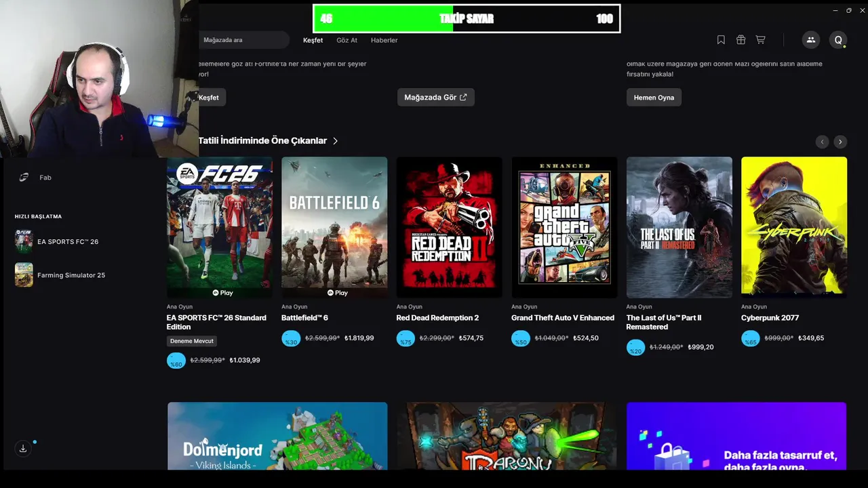Screen dimensions: 868x488
Task: Open the Grand Theft Auto V Enhanced title
Action: [563, 318]
